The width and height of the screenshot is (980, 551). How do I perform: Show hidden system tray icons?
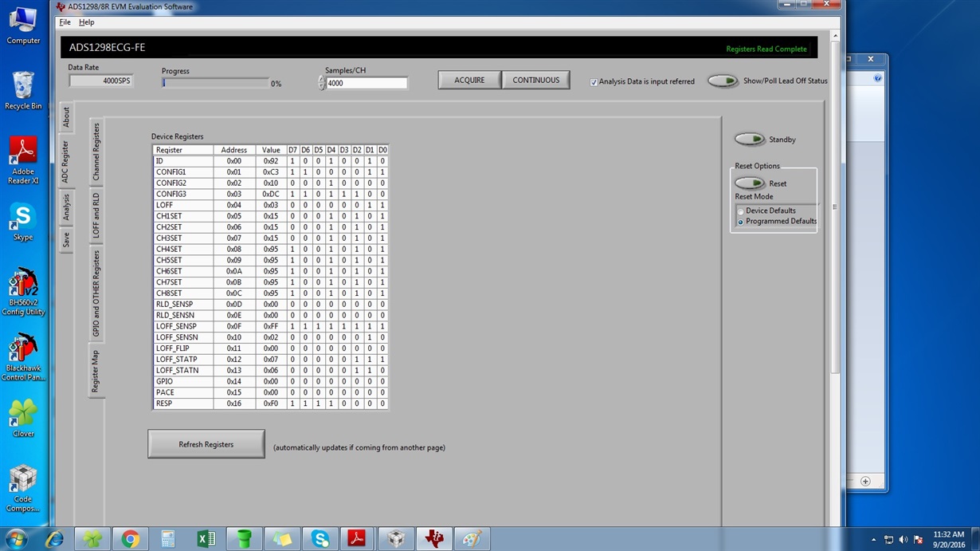[874, 540]
